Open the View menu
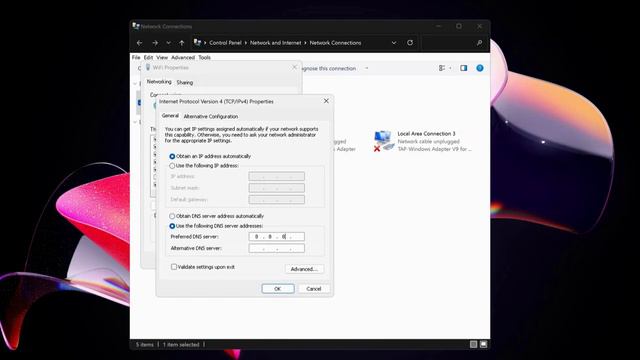Screen dimensions: 640x360 (x=162, y=58)
